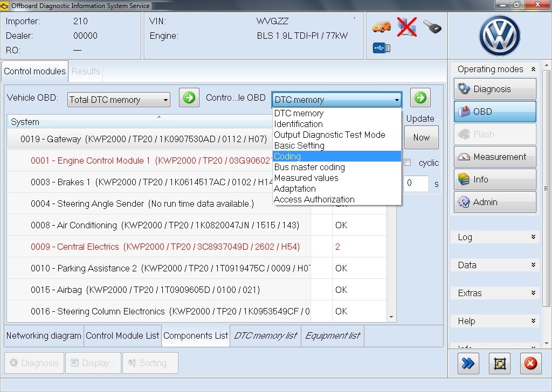Open Measurement operating mode
The width and height of the screenshot is (552, 392).
[x=495, y=157]
